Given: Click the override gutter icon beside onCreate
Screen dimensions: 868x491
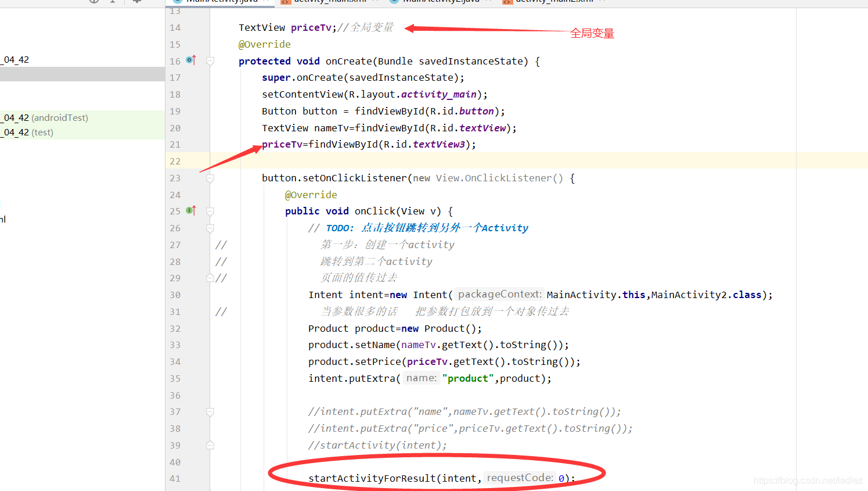Looking at the screenshot, I should click(191, 60).
